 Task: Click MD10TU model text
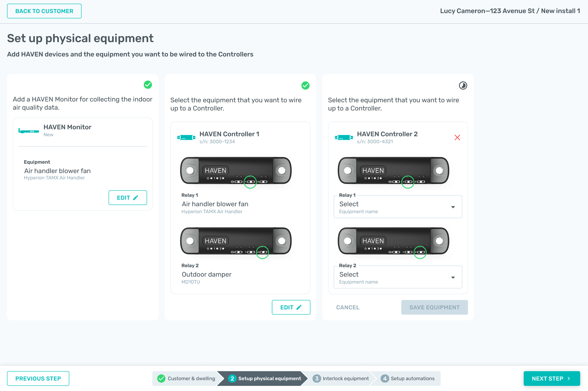191,282
